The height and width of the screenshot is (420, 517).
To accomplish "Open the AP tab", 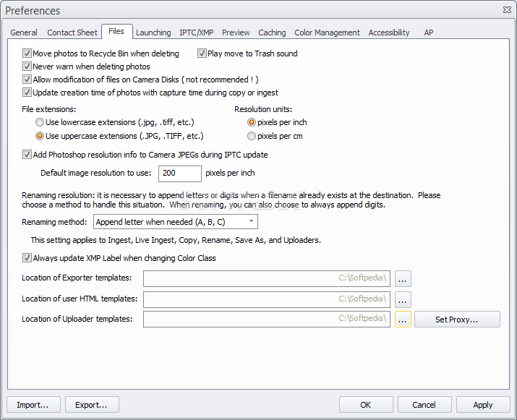I will (x=429, y=33).
